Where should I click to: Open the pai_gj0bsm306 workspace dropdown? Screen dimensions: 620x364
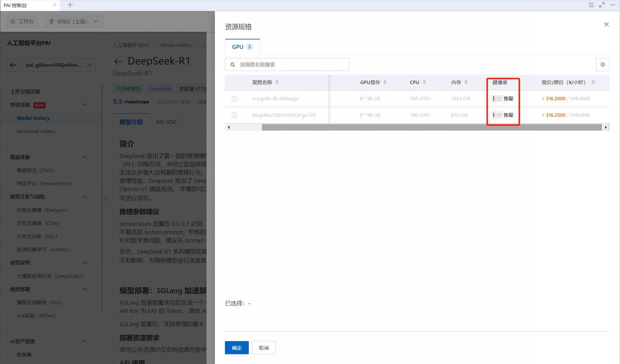point(58,65)
